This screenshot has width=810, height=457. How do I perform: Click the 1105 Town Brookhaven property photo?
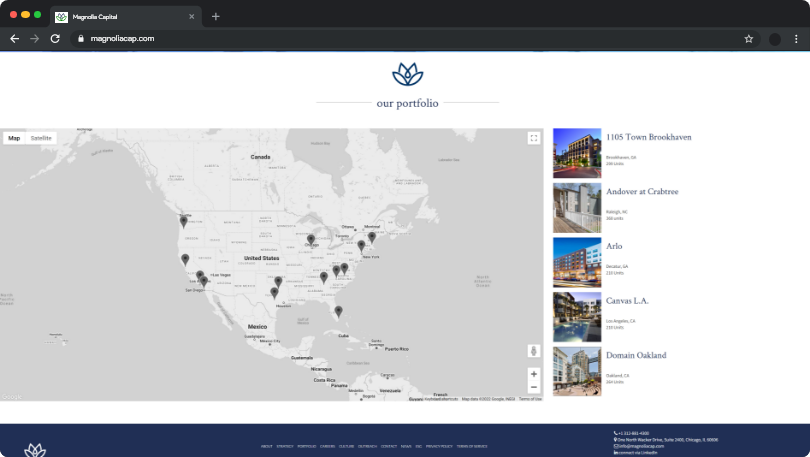[577, 153]
